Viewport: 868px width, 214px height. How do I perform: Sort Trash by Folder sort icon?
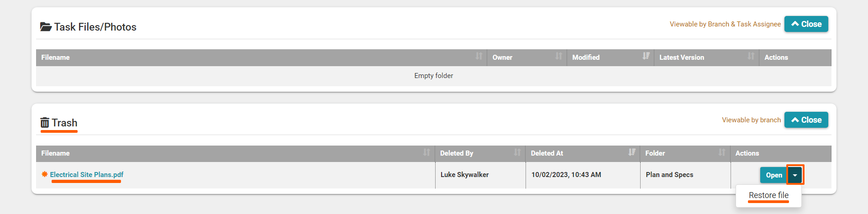721,152
